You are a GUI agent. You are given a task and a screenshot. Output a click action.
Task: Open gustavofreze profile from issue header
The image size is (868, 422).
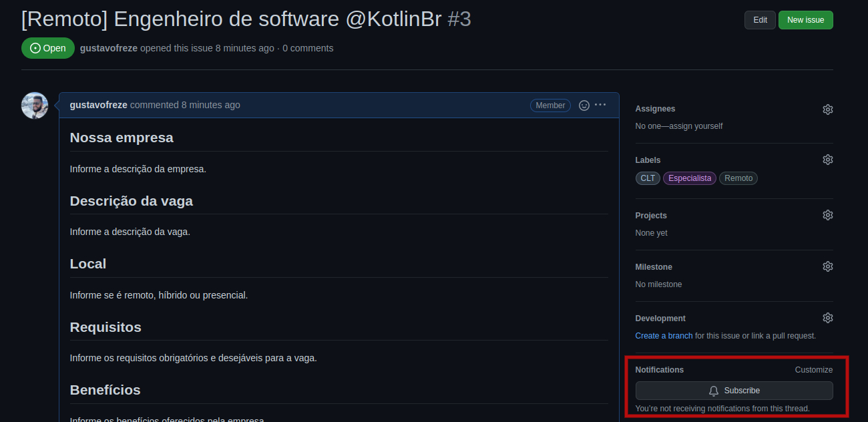click(x=108, y=48)
